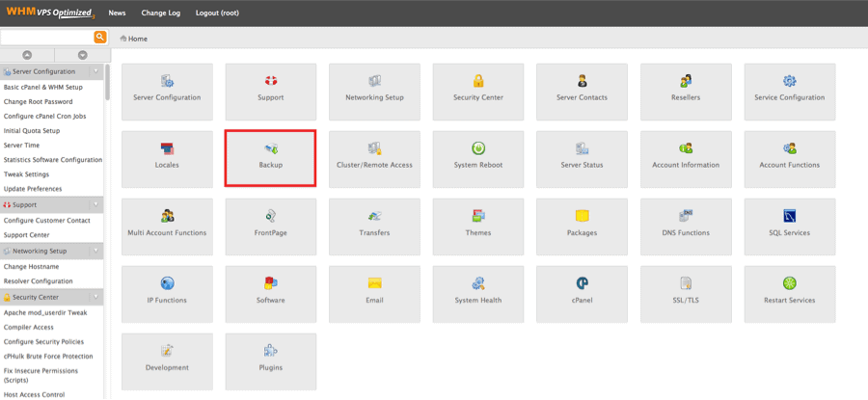Collapse the Support sidebar section
The width and height of the screenshot is (868, 400).
click(x=95, y=204)
